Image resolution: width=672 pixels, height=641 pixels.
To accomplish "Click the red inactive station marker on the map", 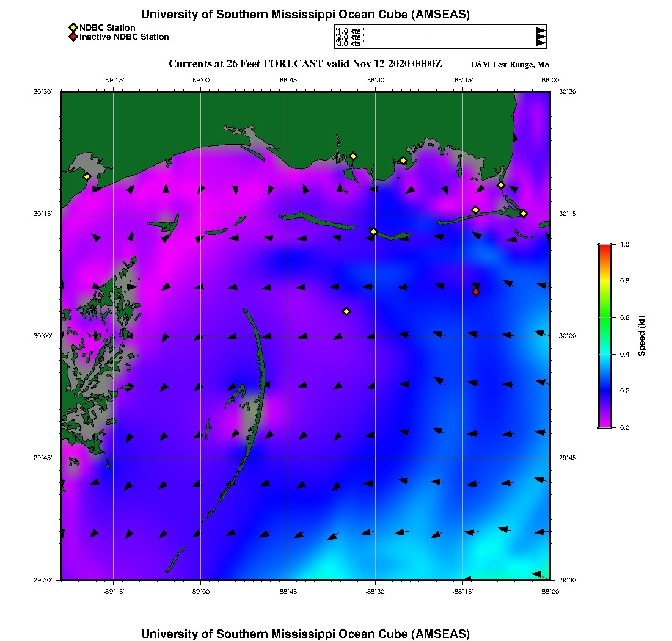I will coord(476,292).
